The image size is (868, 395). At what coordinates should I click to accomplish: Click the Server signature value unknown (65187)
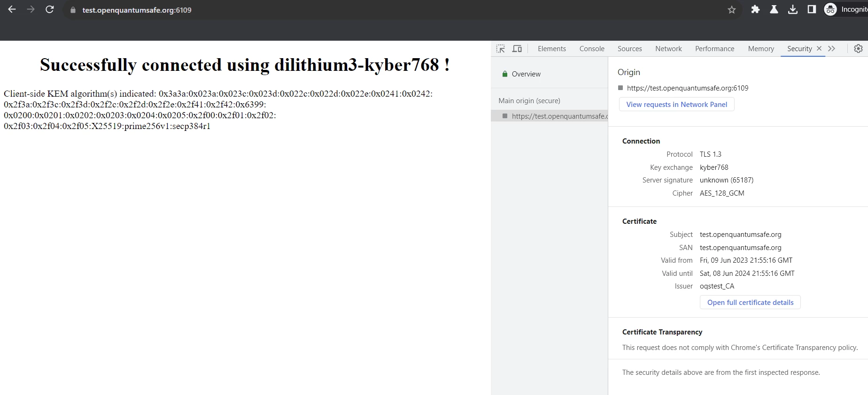(727, 180)
